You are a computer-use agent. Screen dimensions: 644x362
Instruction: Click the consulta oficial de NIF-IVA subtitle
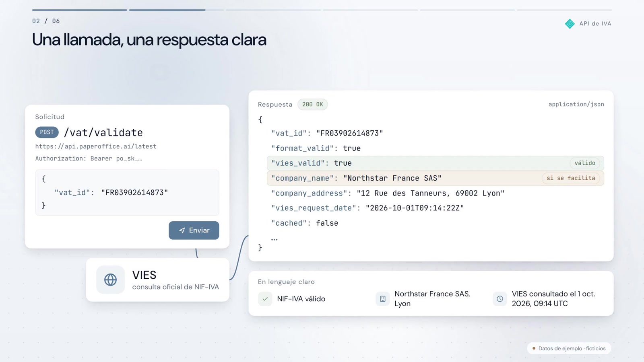click(175, 287)
